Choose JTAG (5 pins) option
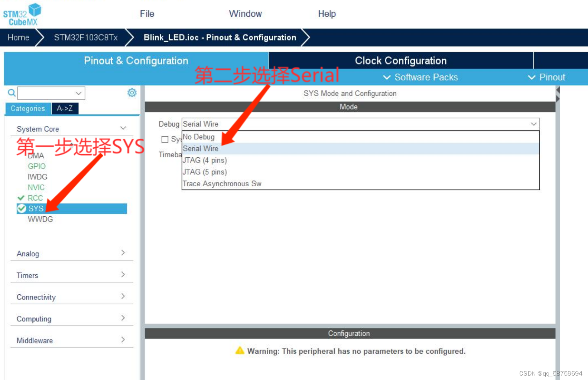This screenshot has height=380, width=588. tap(361, 172)
